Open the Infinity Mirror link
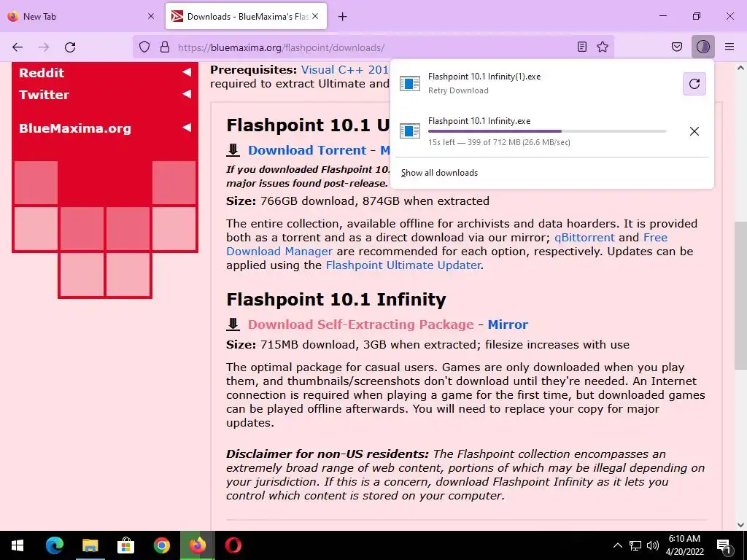747x560 pixels. pos(508,324)
